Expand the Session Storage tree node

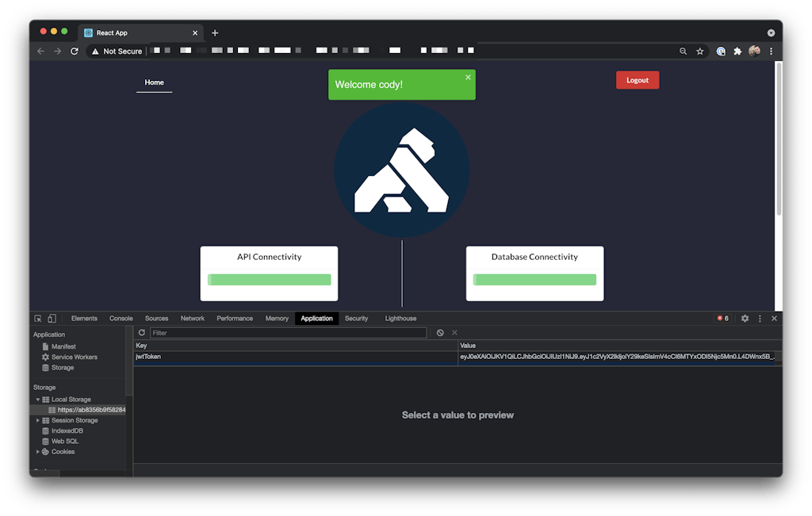pyautogui.click(x=37, y=420)
